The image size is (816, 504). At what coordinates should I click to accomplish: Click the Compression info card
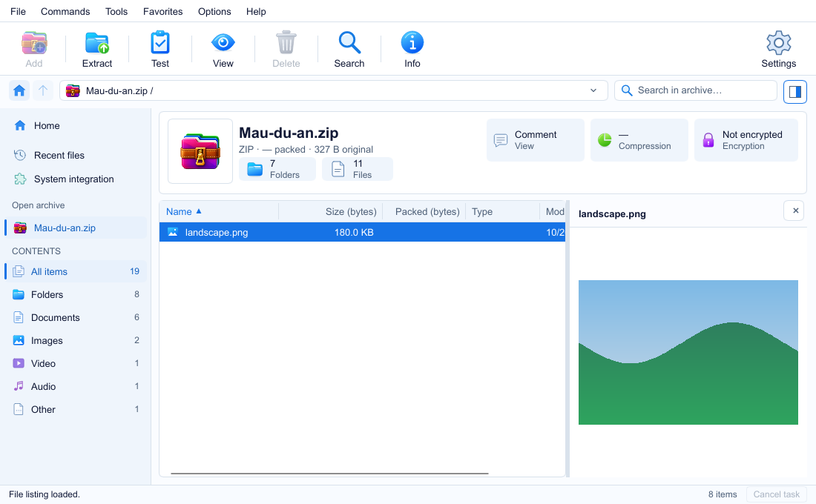tap(639, 140)
